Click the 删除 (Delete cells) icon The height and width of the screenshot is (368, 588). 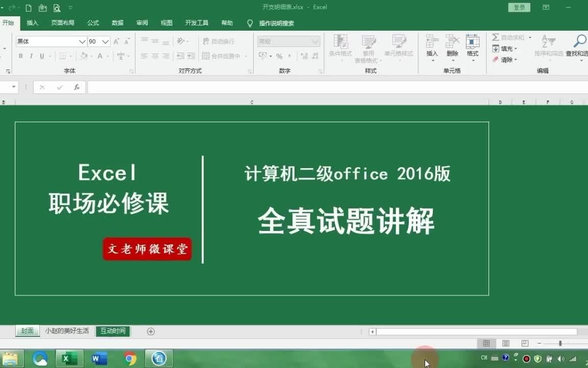coord(452,46)
